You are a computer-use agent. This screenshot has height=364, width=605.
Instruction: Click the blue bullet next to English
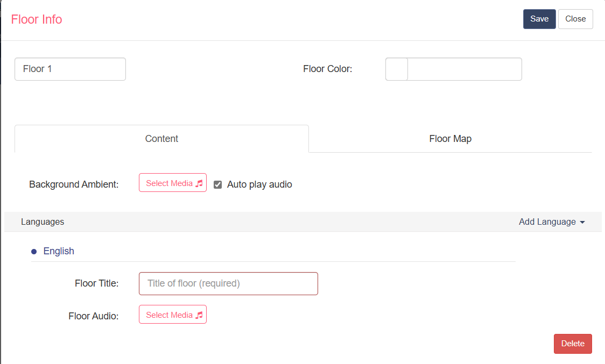pyautogui.click(x=34, y=252)
